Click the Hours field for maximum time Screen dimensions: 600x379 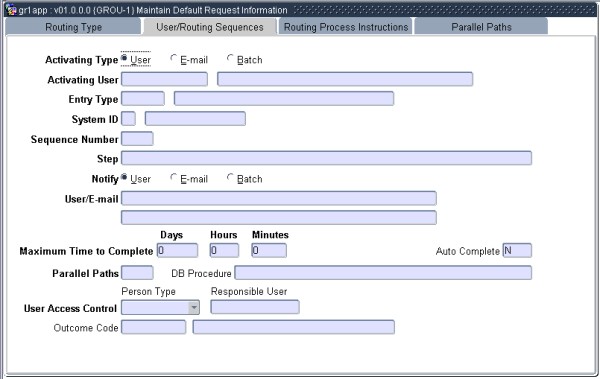point(224,250)
